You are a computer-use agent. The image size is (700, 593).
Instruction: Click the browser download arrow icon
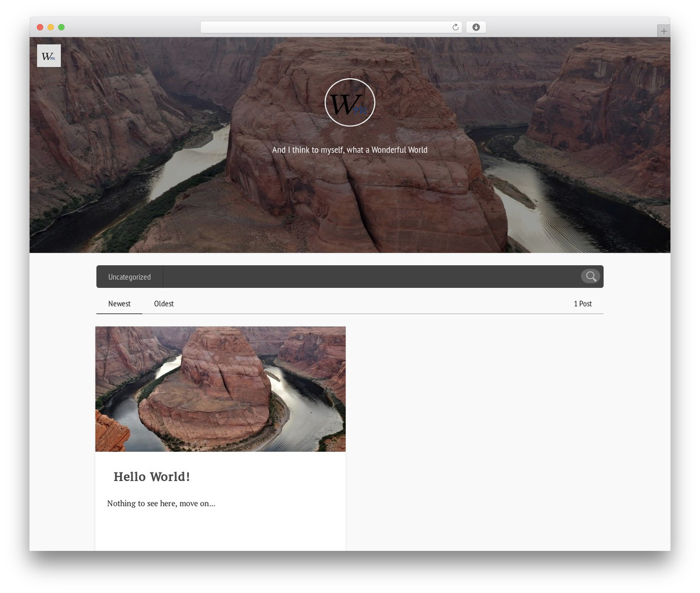(x=476, y=27)
